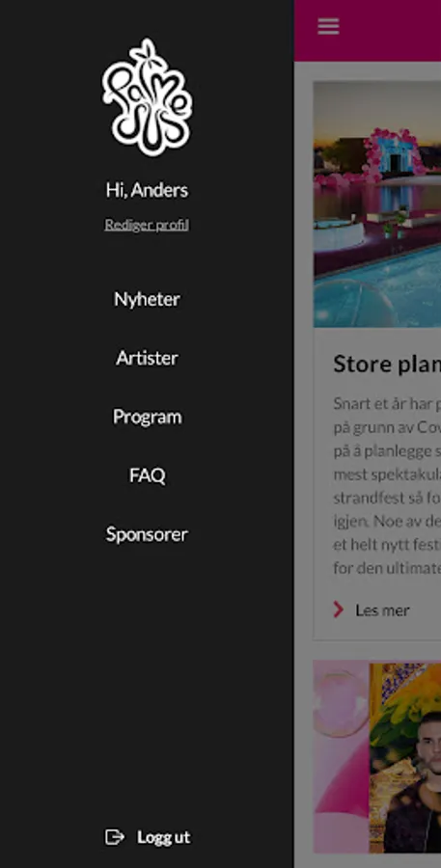Open the pool festival image
This screenshot has width=441, height=868.
click(x=377, y=204)
